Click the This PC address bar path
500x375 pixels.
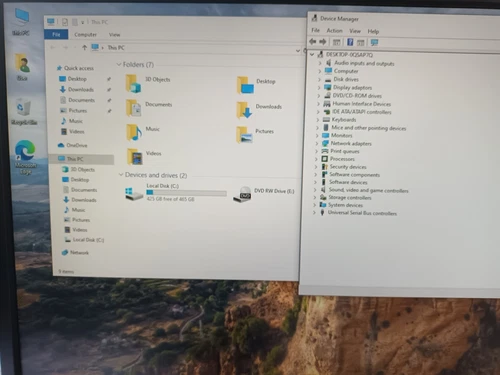click(x=116, y=48)
